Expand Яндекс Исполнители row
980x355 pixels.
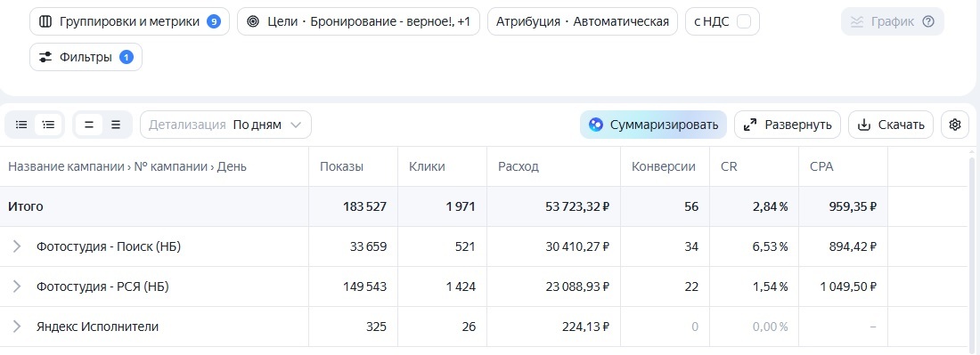[17, 327]
